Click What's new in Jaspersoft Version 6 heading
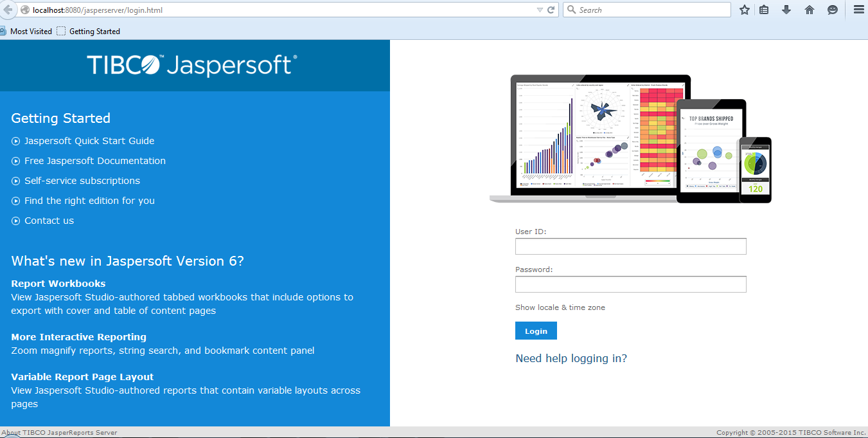This screenshot has width=868, height=438. click(128, 261)
